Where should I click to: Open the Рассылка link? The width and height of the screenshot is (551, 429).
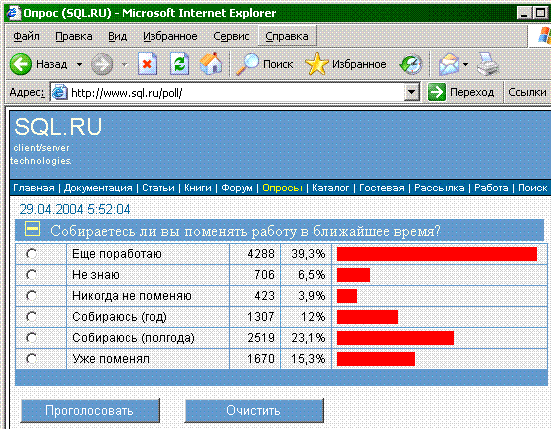click(x=439, y=188)
